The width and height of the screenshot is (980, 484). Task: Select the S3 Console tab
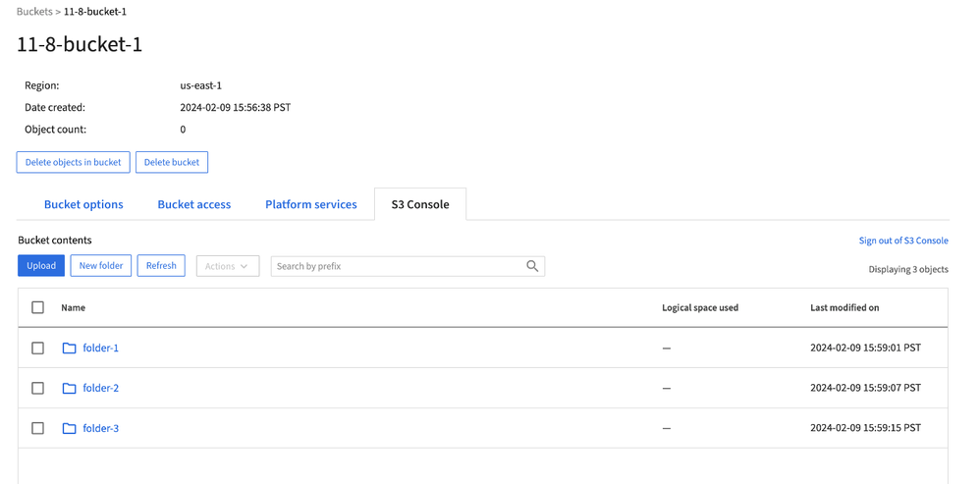(420, 204)
